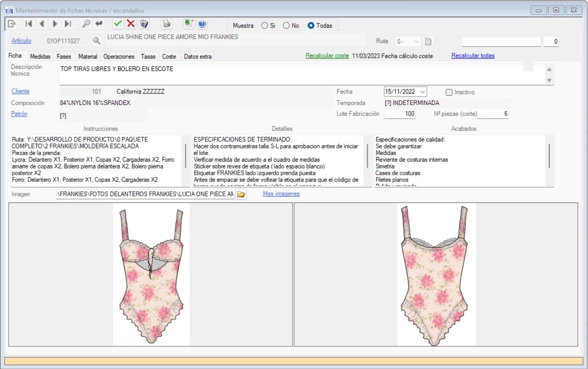
Task: Select the Muestra 'No' radio button
Action: 286,26
